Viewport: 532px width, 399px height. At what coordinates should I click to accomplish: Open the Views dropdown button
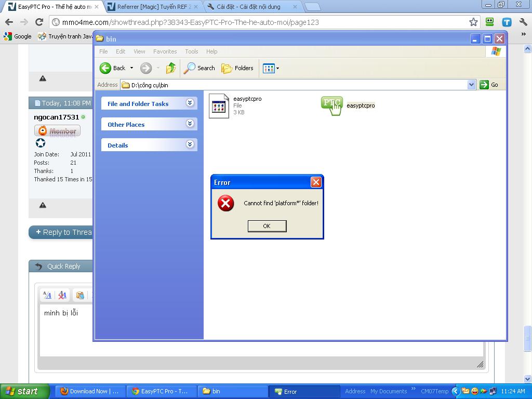point(271,68)
